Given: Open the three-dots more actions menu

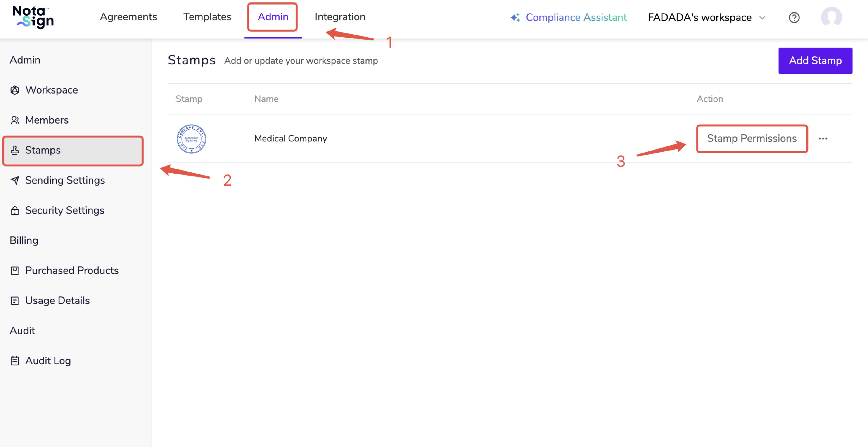Looking at the screenshot, I should [x=823, y=139].
